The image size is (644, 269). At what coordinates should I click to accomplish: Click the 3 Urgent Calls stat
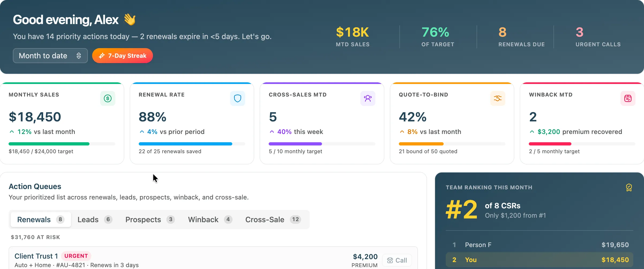coord(598,37)
